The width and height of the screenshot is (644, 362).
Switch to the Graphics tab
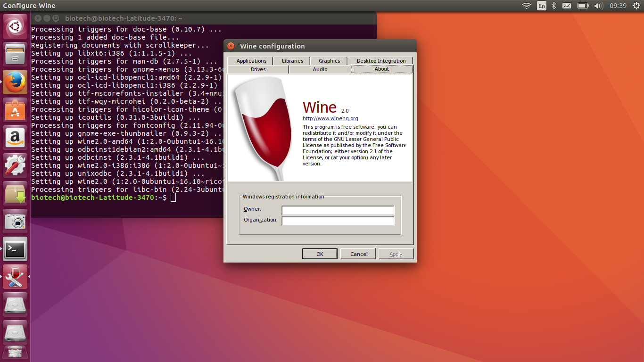(329, 60)
